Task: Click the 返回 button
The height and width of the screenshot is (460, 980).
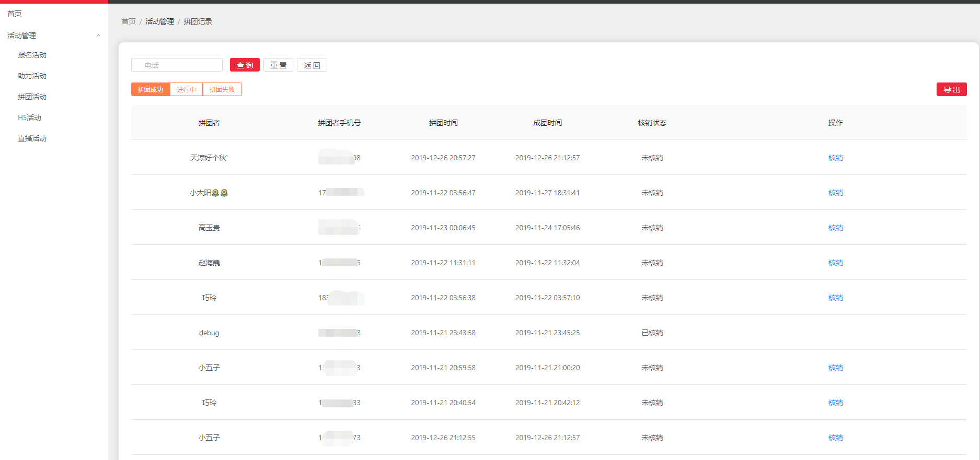Action: tap(312, 65)
